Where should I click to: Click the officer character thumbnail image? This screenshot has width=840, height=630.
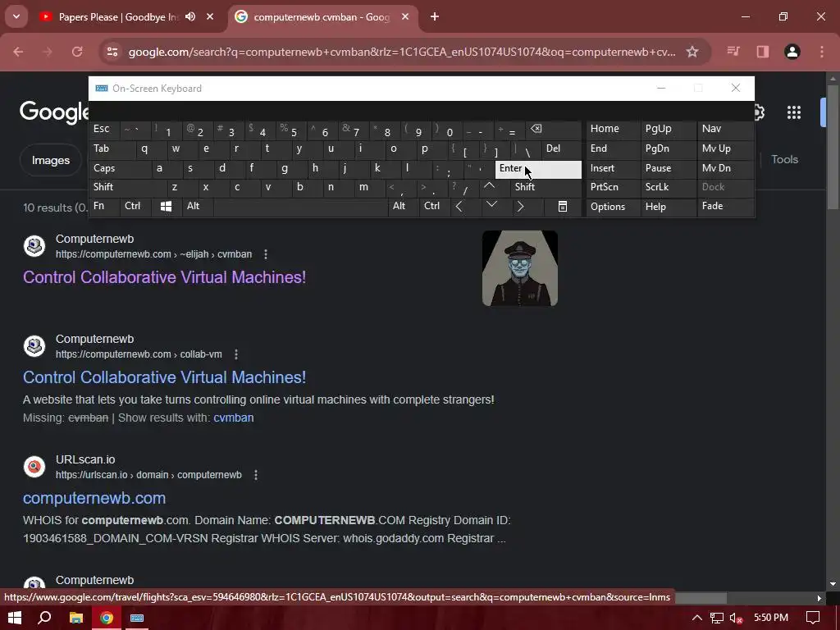[519, 268]
